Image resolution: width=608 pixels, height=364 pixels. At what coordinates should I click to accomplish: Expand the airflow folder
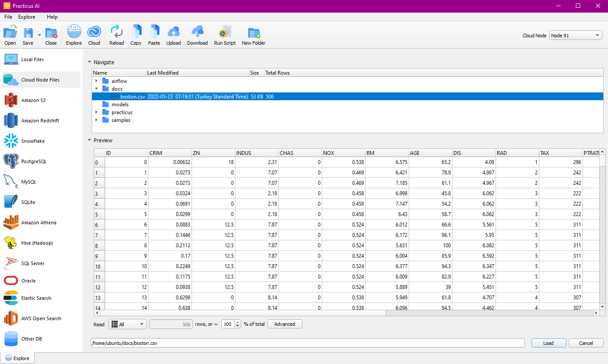click(x=96, y=81)
